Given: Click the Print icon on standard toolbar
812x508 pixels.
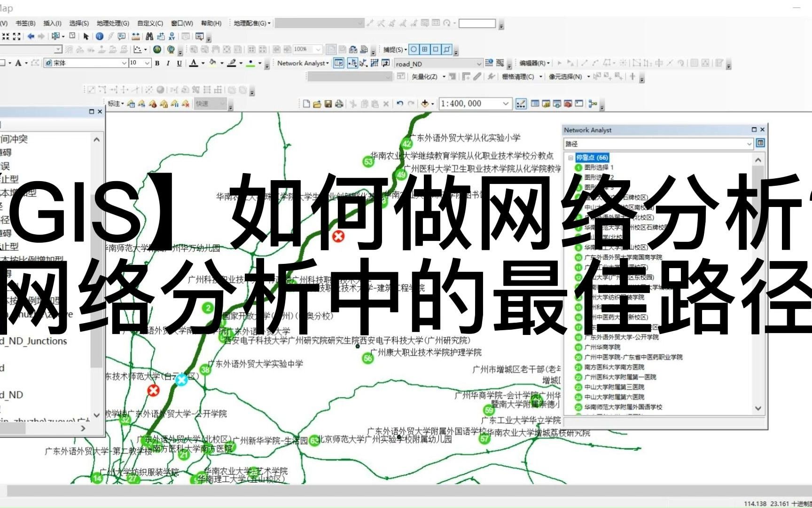Looking at the screenshot, I should click(x=339, y=103).
